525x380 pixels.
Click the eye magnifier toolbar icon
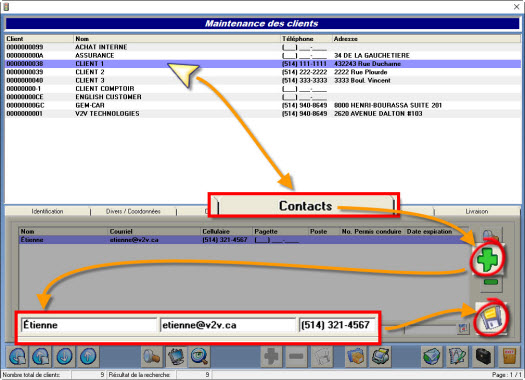point(199,356)
